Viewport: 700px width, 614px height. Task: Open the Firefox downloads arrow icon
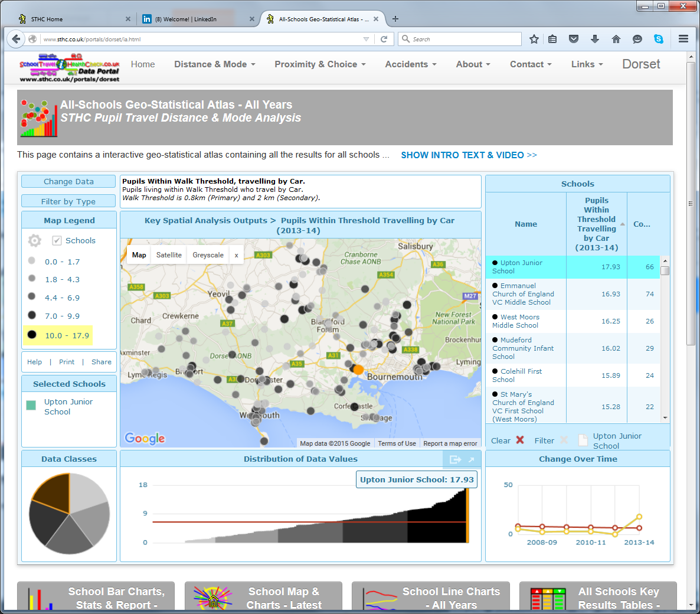pos(594,39)
